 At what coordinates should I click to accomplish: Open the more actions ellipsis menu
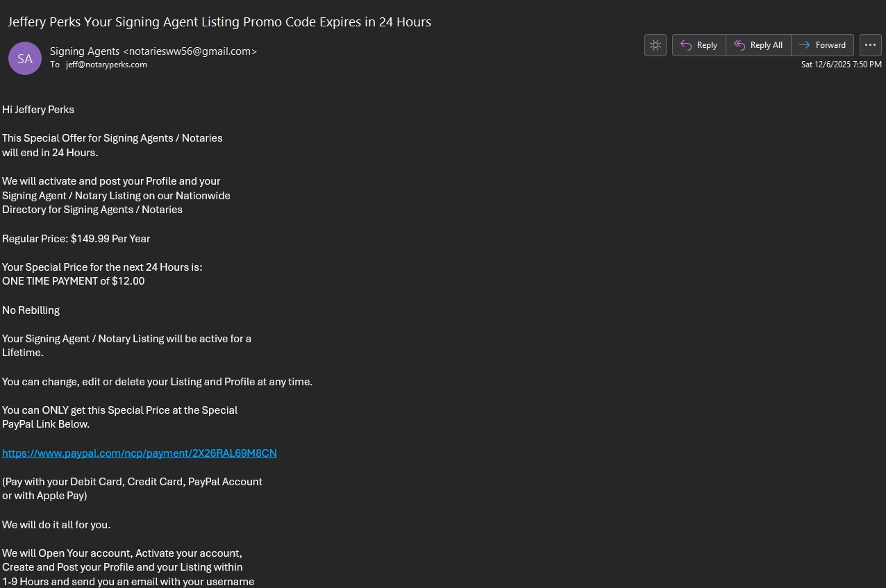click(870, 45)
